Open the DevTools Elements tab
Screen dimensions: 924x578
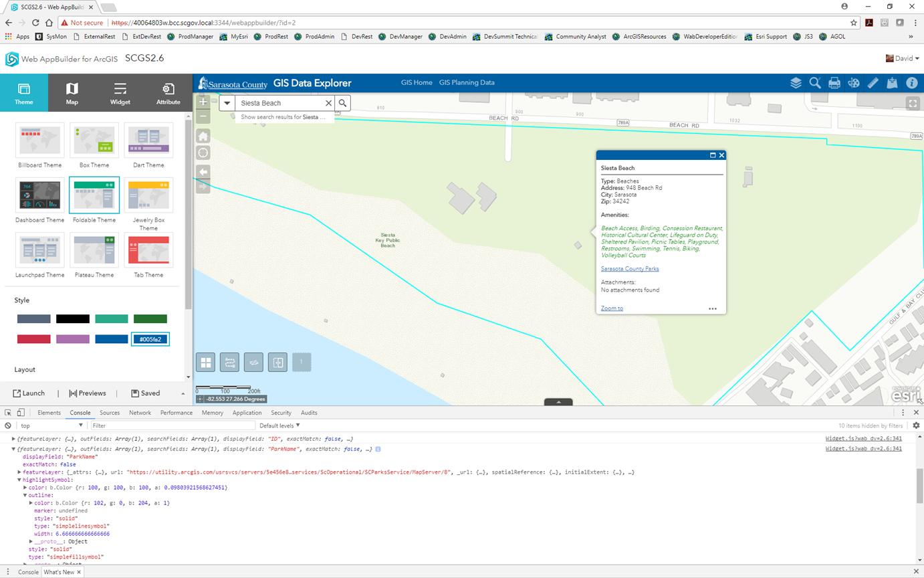[x=49, y=413]
